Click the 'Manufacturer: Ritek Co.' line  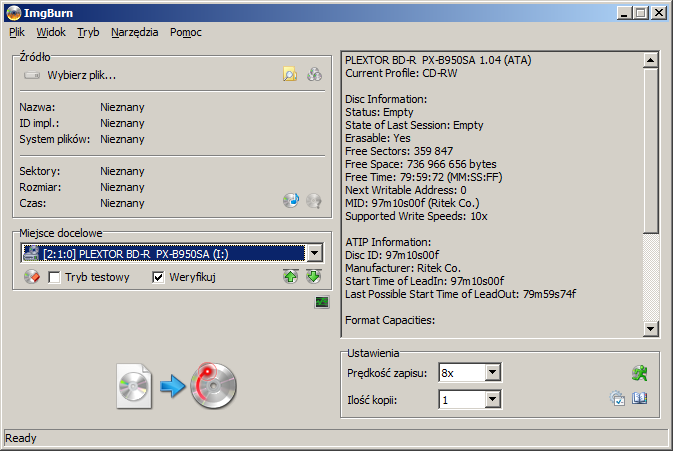[403, 268]
